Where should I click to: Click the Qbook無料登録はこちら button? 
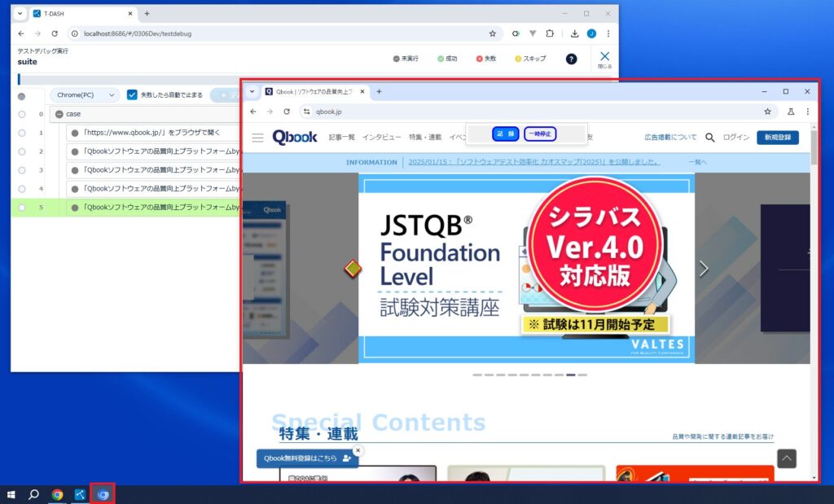[307, 458]
